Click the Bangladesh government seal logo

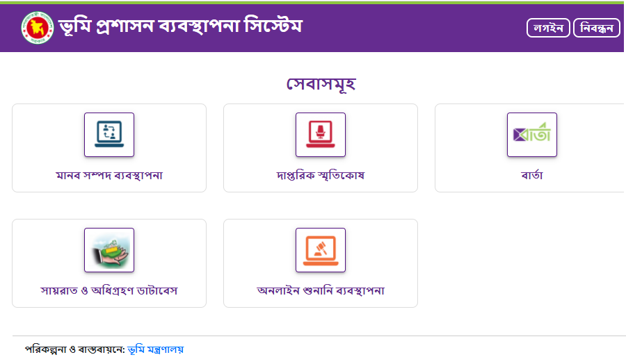[x=37, y=28]
